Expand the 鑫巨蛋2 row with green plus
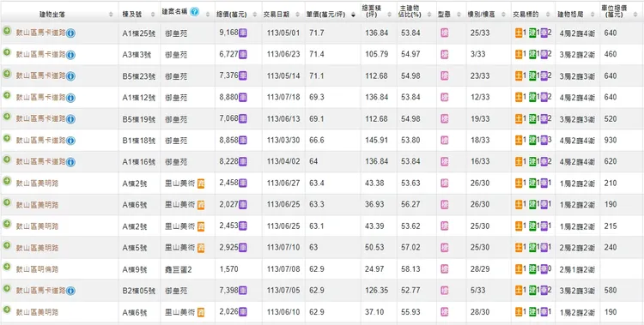Screen dimensions: 644x325 [x=7, y=267]
